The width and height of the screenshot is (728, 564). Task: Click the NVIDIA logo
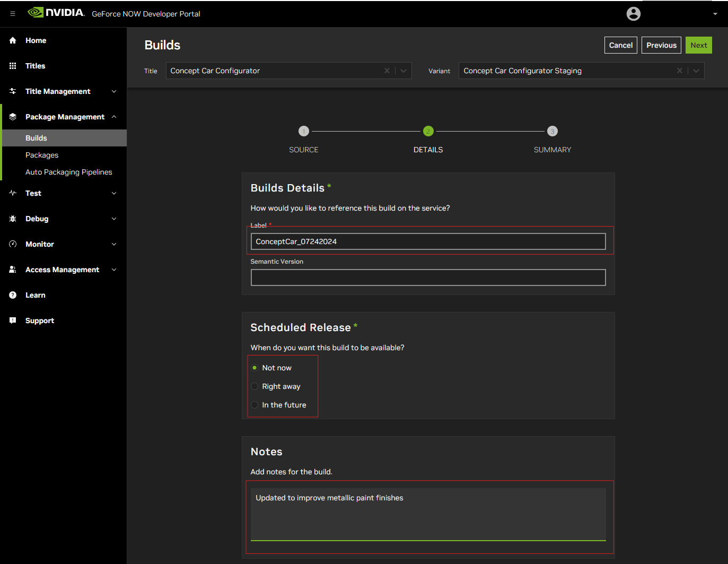[x=56, y=13]
